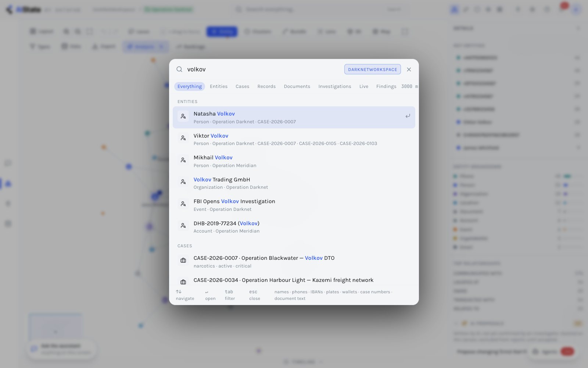Open FBI Opens Volkov Investigation event

pyautogui.click(x=294, y=205)
